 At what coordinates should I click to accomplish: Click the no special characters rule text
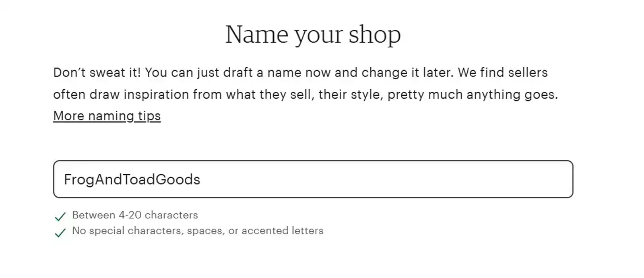point(197,231)
